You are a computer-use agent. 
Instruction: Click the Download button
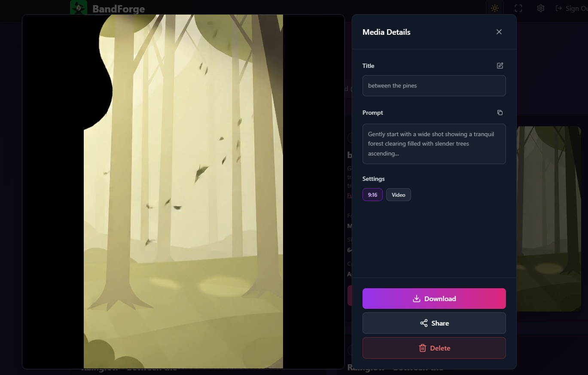(434, 299)
